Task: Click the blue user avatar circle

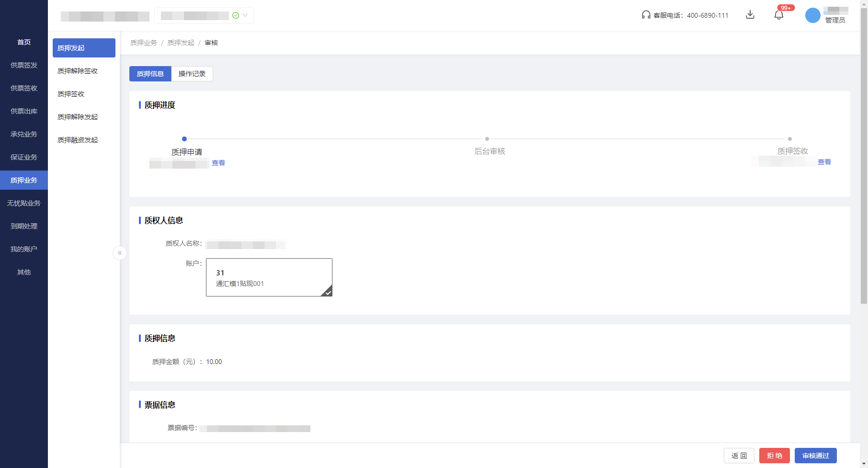Action: (812, 15)
